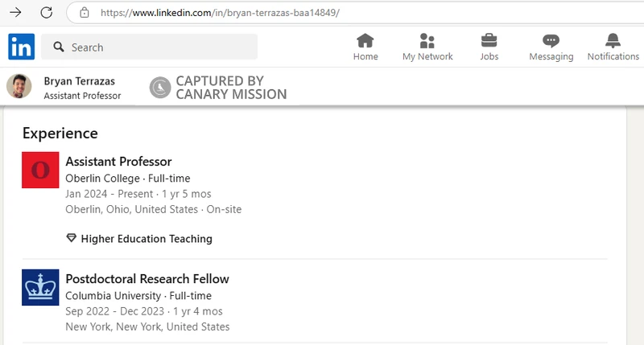Select the Messaging navigation label
Screen dimensions: 644x345
click(x=551, y=56)
